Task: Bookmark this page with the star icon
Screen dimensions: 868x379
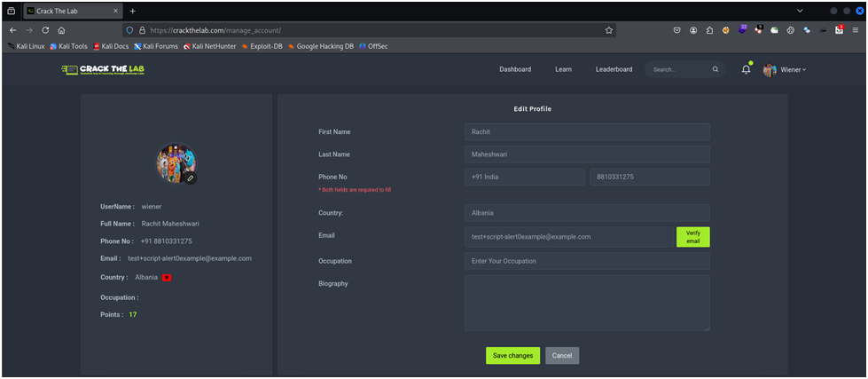Action: click(608, 30)
